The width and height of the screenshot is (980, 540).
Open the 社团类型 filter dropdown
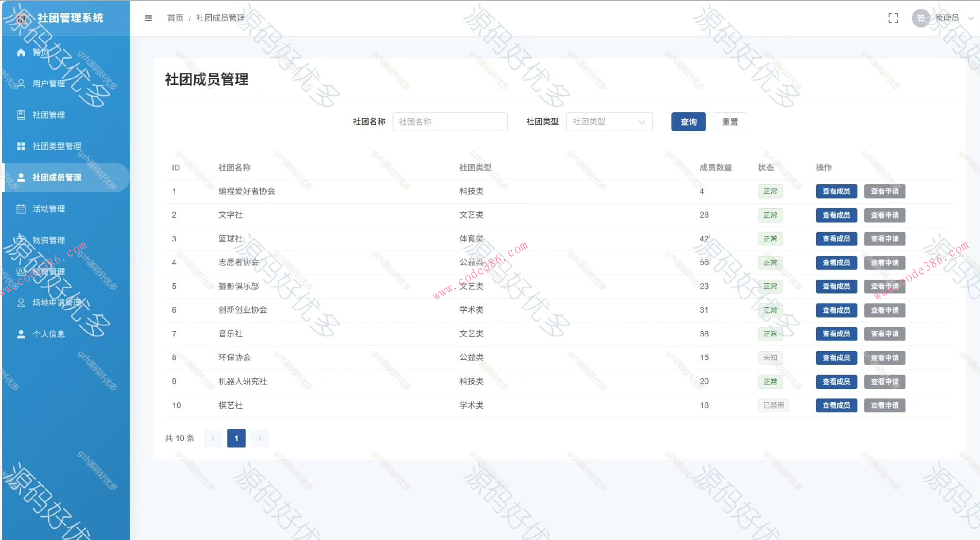tap(609, 121)
